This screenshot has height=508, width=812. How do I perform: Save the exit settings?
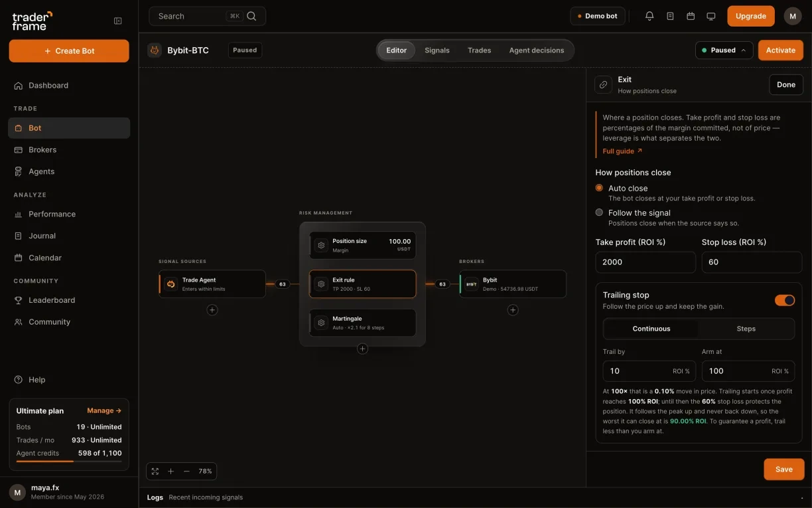coord(784,469)
